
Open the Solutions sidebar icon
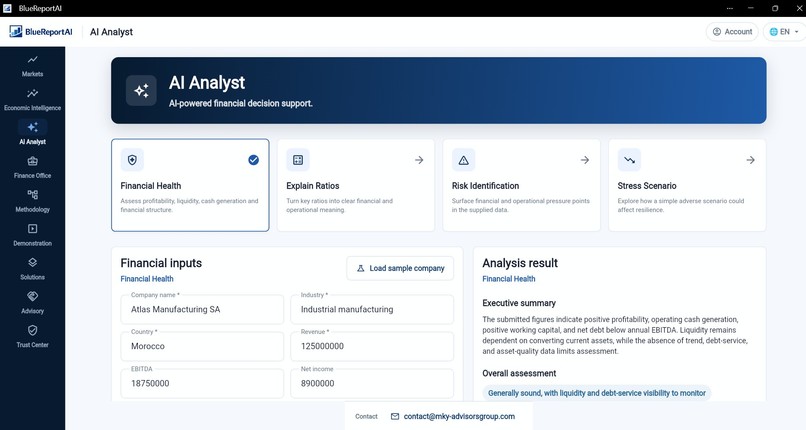point(32,263)
